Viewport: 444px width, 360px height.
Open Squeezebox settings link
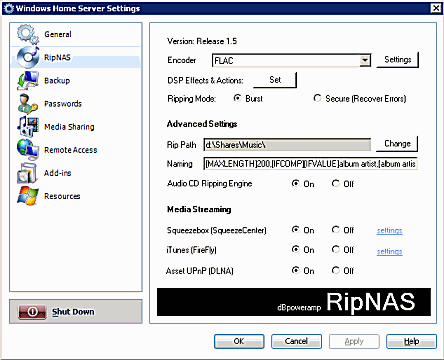click(x=389, y=230)
